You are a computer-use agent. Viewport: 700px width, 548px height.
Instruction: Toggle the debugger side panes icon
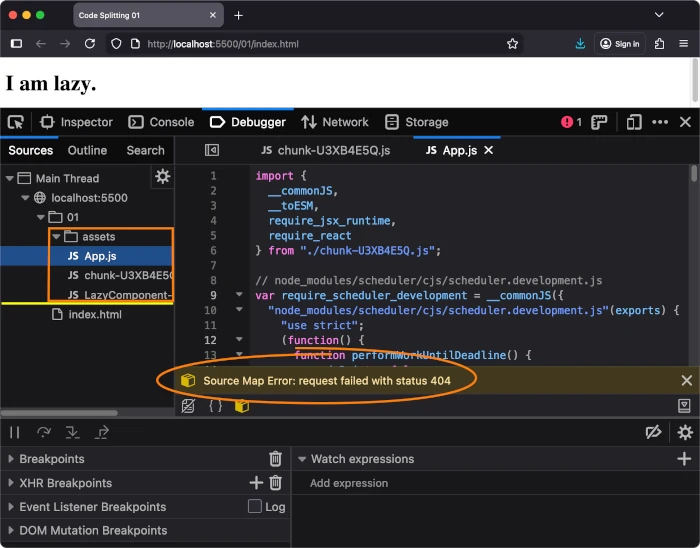click(684, 406)
